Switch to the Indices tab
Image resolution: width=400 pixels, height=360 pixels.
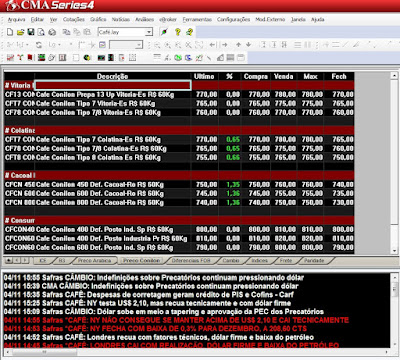[x=259, y=260]
